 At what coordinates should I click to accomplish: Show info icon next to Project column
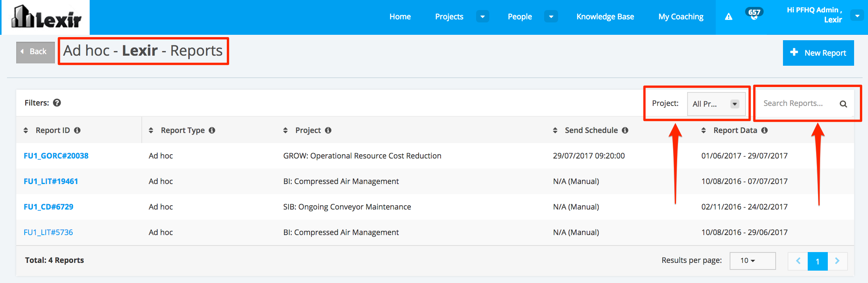pos(328,130)
